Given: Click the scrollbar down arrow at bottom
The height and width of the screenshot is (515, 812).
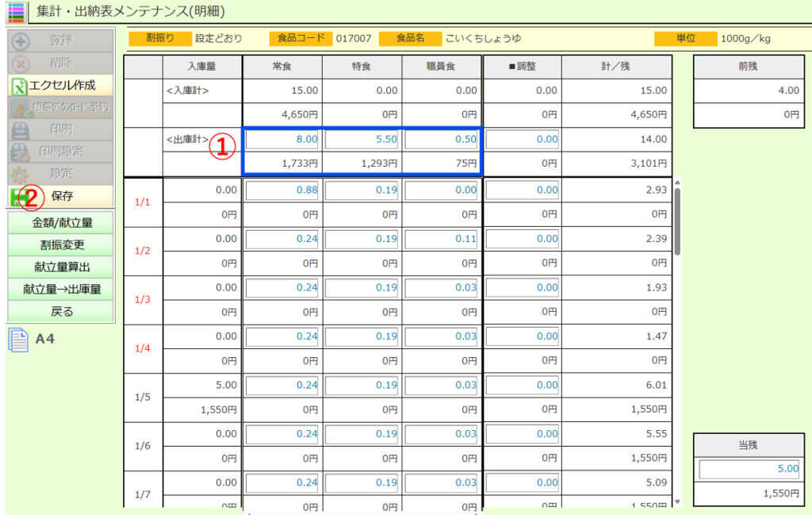Looking at the screenshot, I should (x=676, y=501).
